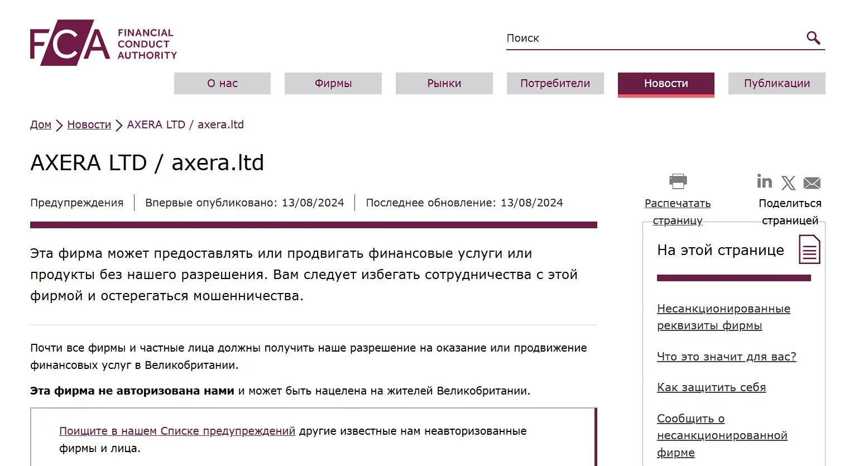This screenshot has height=466, width=868.
Task: Open the 'О нас' menu item
Action: pos(222,83)
